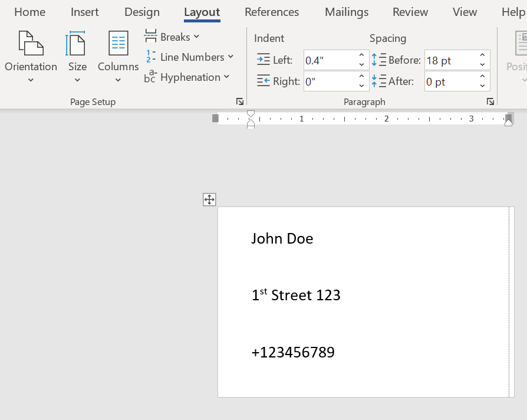The height and width of the screenshot is (420, 527).
Task: Switch to the References tab
Action: 272,12
